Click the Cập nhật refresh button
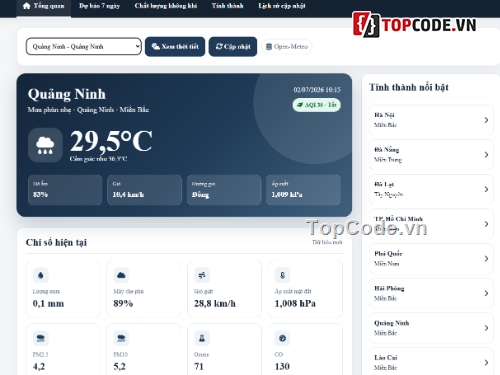 (233, 46)
